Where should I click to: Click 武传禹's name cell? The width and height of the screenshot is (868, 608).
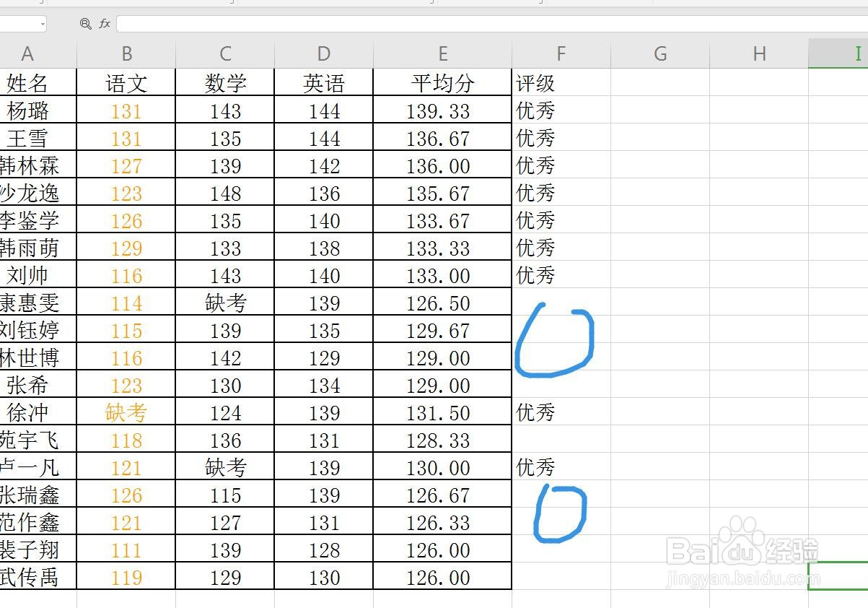click(28, 577)
